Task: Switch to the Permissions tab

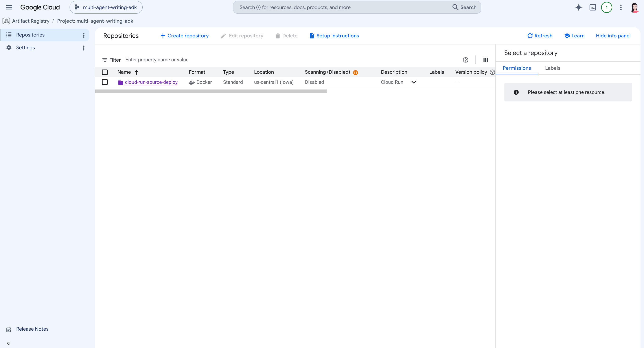Action: point(517,68)
